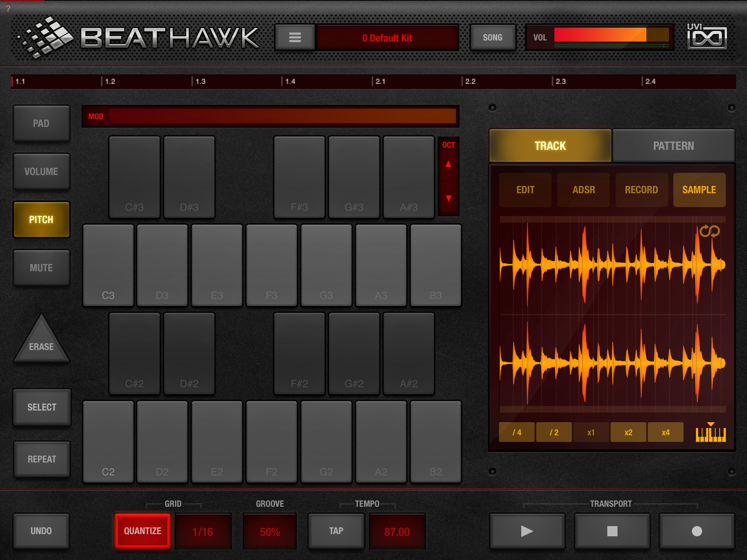The width and height of the screenshot is (747, 560).
Task: Open the hamburger menu button
Action: 295,37
